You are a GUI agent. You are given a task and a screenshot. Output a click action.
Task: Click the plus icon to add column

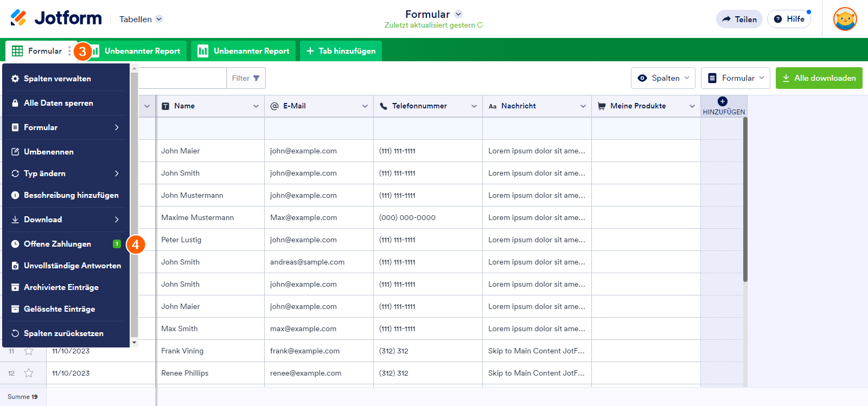723,101
